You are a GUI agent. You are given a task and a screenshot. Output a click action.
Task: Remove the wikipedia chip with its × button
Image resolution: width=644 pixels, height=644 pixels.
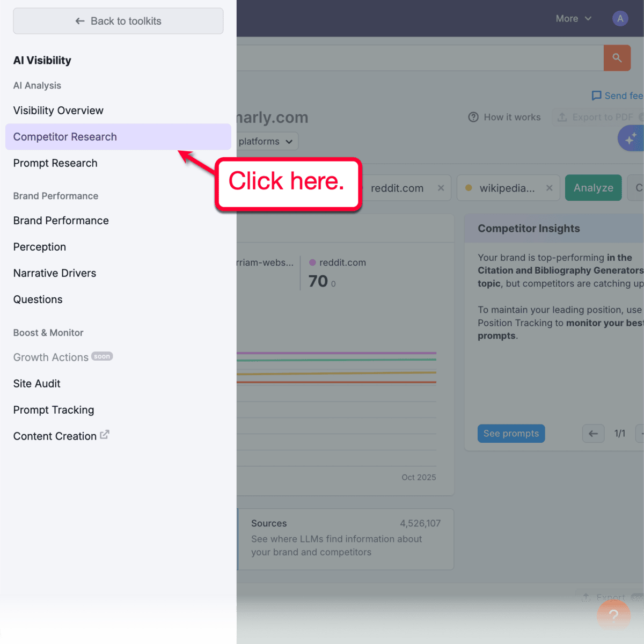[x=549, y=187]
